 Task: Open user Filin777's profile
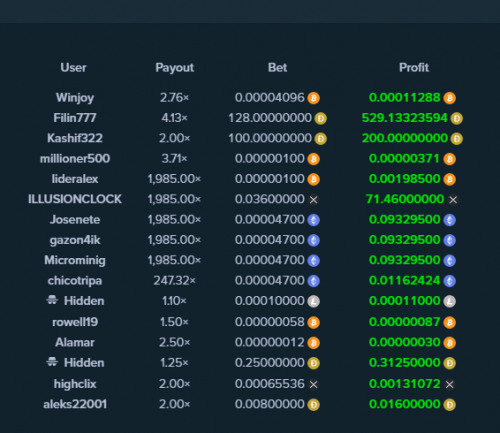click(x=75, y=118)
